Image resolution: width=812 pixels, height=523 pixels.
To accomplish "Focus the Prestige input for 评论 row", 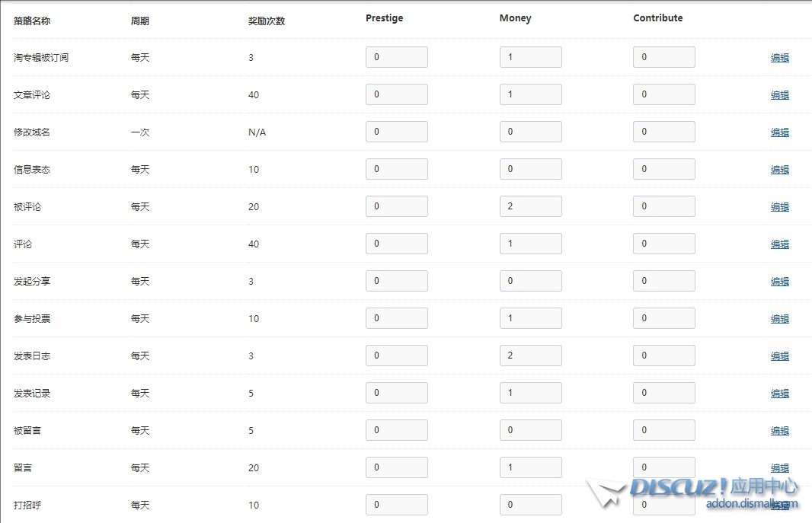I will pyautogui.click(x=396, y=244).
